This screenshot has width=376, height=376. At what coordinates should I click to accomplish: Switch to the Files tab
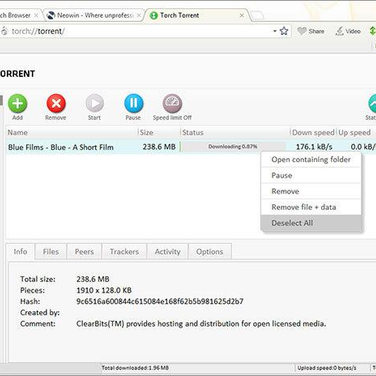[51, 252]
